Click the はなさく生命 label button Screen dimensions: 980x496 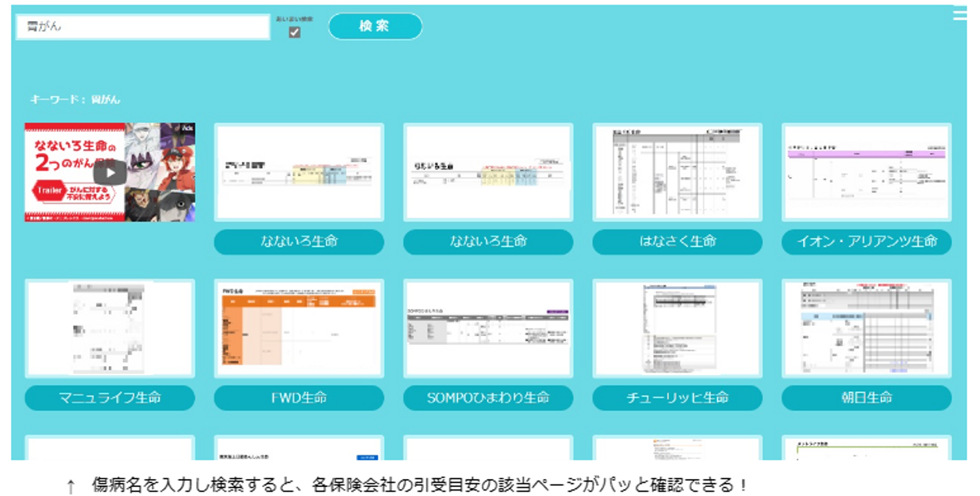point(677,242)
